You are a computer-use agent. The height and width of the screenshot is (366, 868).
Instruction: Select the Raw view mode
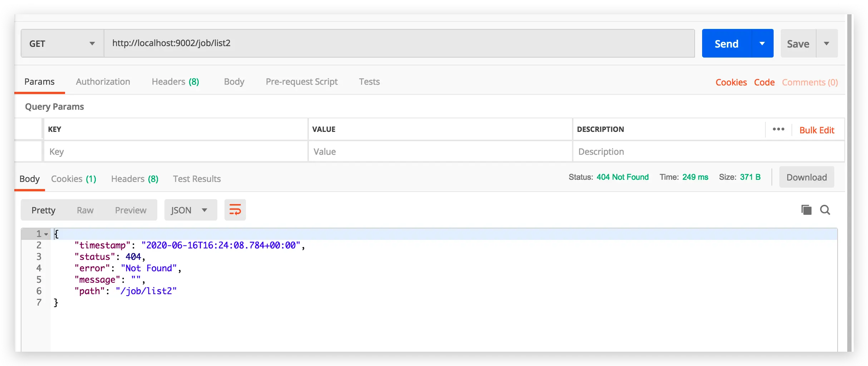tap(85, 210)
